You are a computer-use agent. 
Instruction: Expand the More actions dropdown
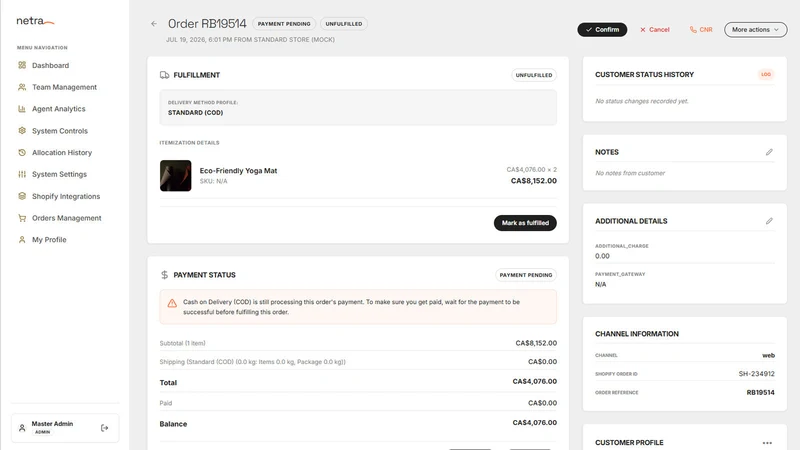755,30
